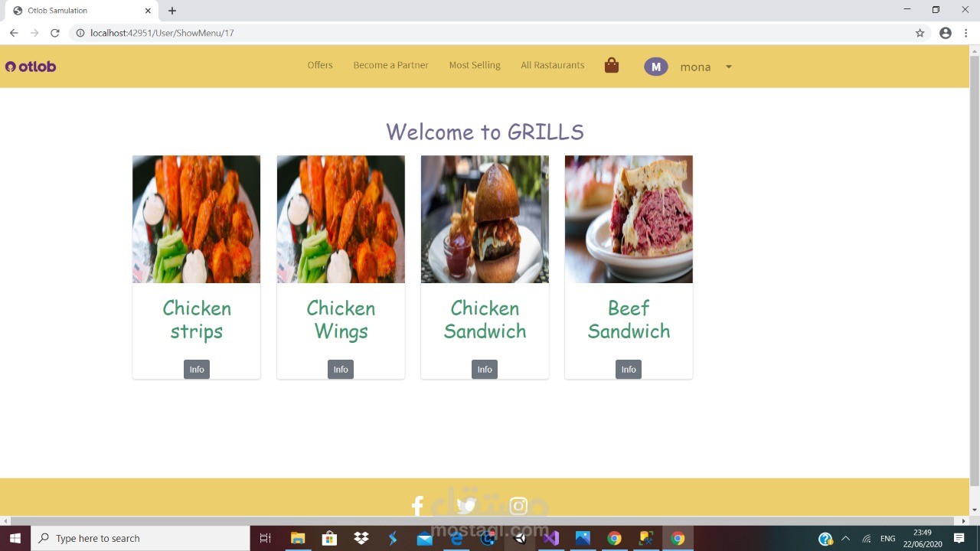
Task: Open the Twitter footer icon
Action: click(x=466, y=505)
